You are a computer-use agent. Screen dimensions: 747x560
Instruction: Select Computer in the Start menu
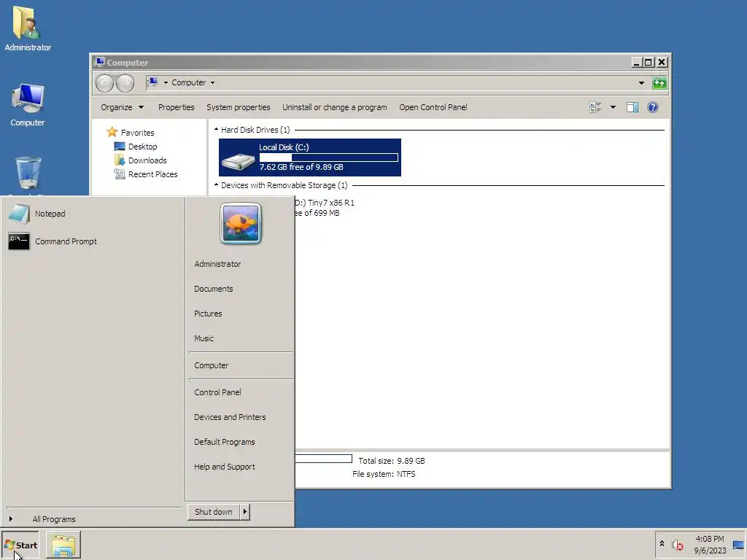tap(211, 365)
